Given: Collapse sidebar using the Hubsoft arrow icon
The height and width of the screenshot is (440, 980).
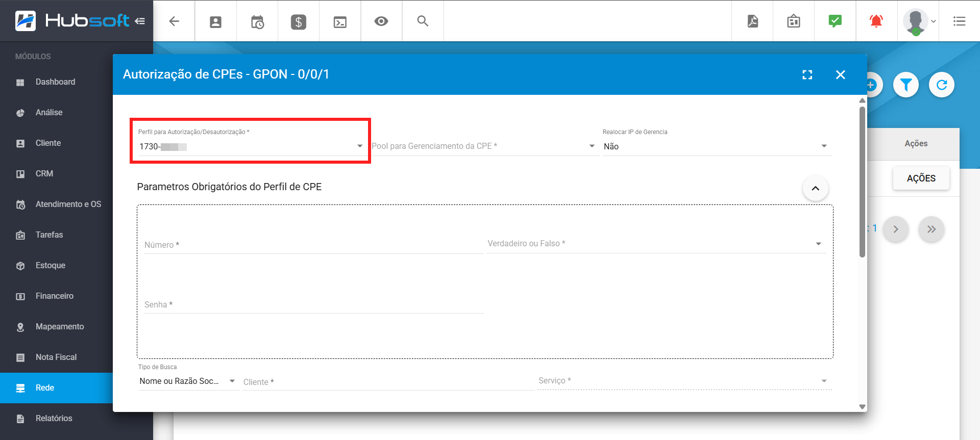Looking at the screenshot, I should (x=140, y=21).
